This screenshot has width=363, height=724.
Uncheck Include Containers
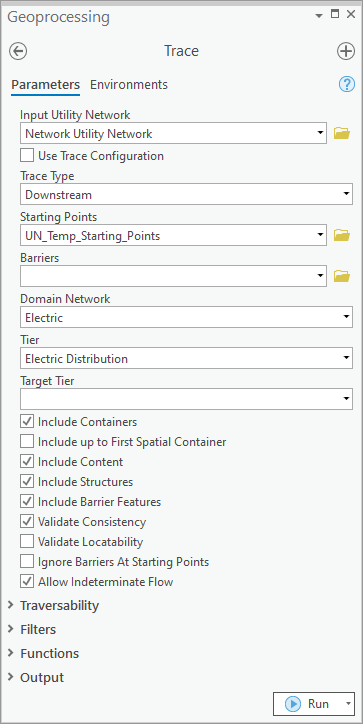[27, 421]
